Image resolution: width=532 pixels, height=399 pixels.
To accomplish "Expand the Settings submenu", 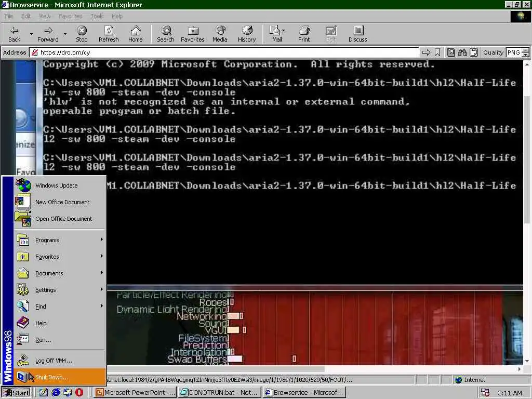I will coord(60,290).
